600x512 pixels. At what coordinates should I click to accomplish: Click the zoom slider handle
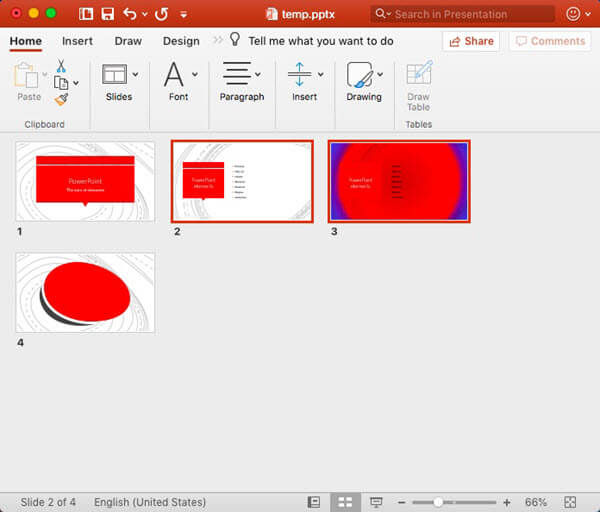(438, 502)
